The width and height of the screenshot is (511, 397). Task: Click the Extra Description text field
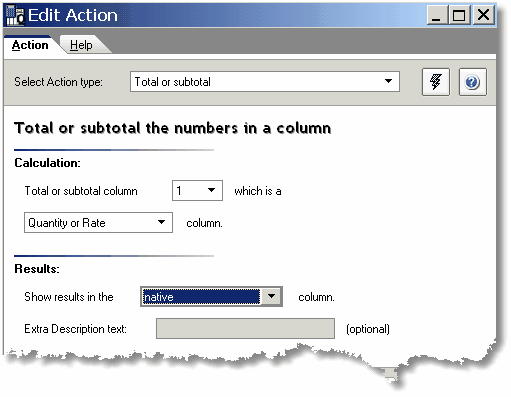[245, 329]
